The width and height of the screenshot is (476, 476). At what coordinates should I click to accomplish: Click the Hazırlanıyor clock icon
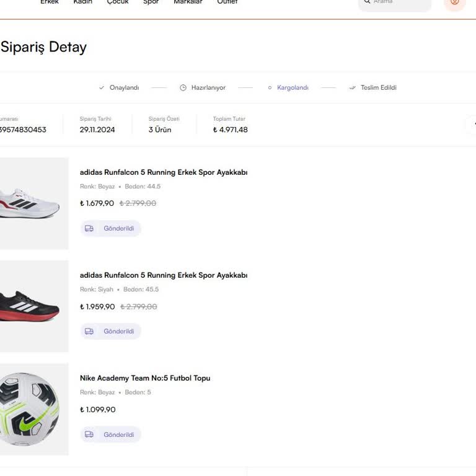(x=183, y=88)
